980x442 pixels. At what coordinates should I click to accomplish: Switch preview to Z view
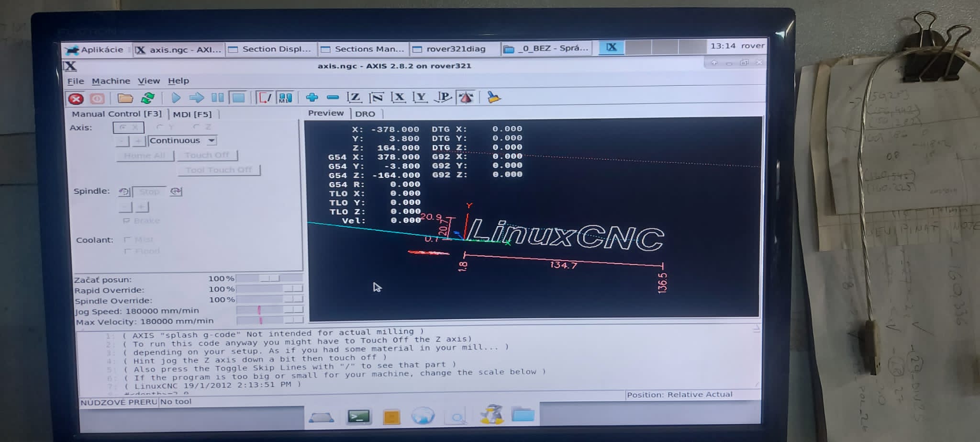pos(354,98)
